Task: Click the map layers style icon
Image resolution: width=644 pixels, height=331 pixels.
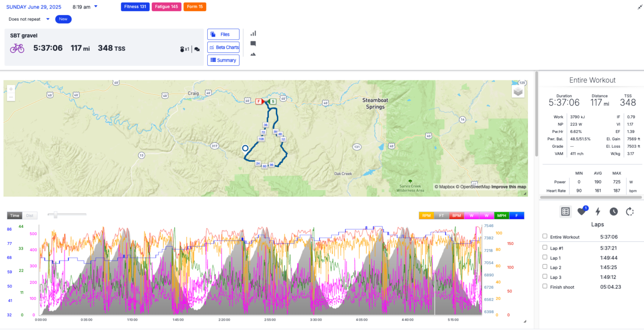Action: [518, 91]
